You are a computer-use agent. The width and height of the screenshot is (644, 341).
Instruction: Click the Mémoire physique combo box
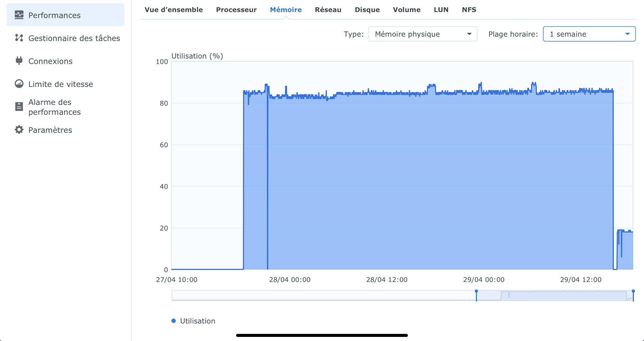pyautogui.click(x=418, y=34)
